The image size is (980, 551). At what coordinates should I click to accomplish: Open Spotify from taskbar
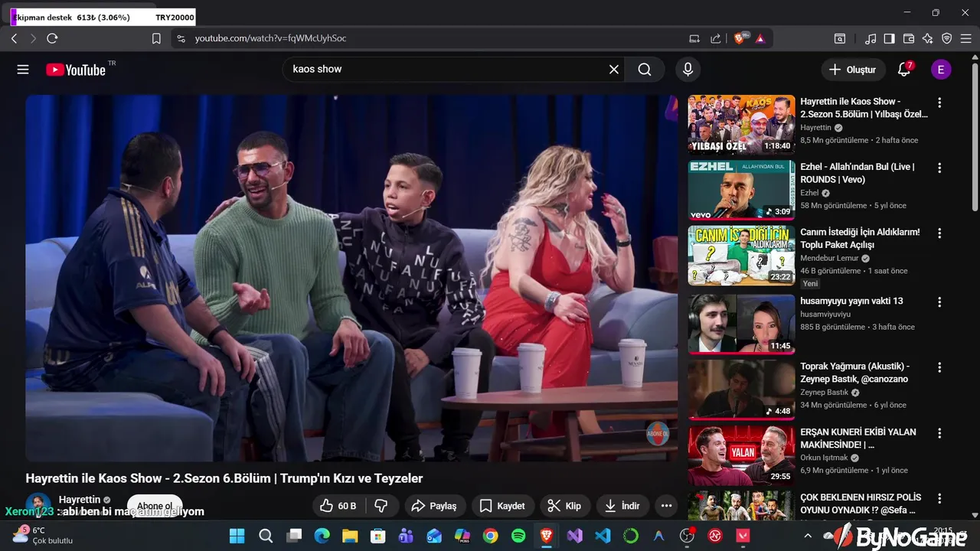click(518, 536)
